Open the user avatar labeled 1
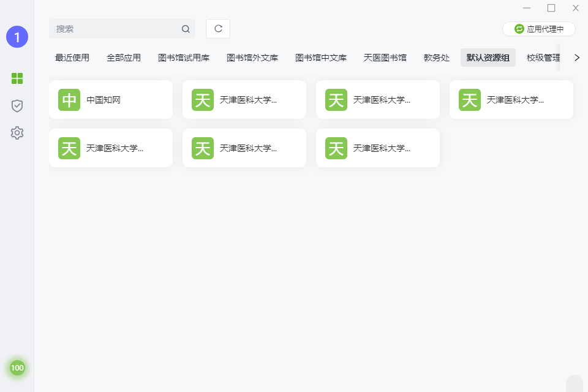 point(17,37)
